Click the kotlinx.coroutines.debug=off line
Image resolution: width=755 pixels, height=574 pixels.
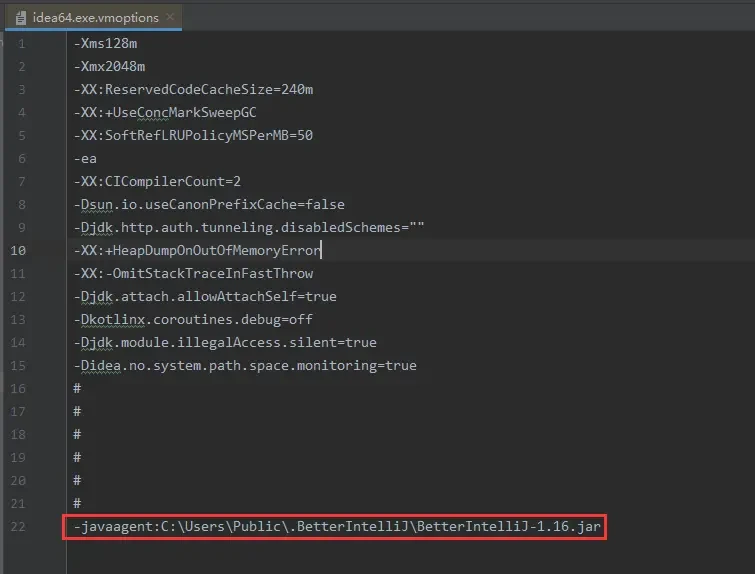(193, 319)
